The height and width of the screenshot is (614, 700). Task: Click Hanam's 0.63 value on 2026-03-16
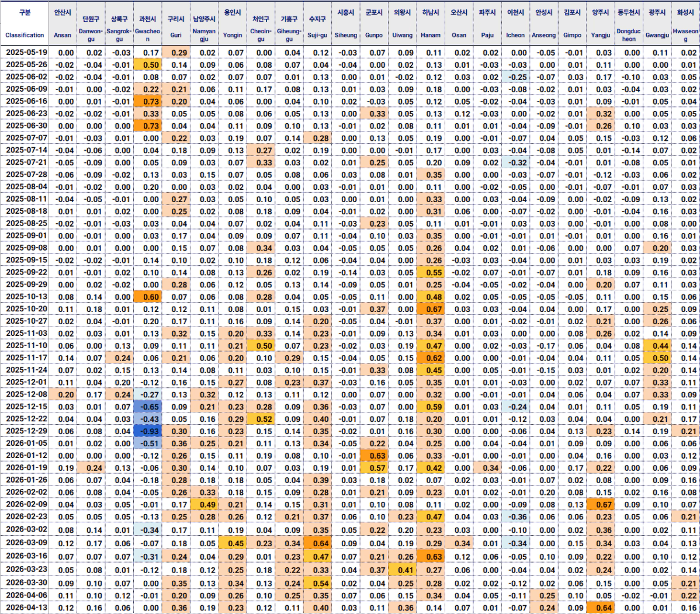pos(431,556)
